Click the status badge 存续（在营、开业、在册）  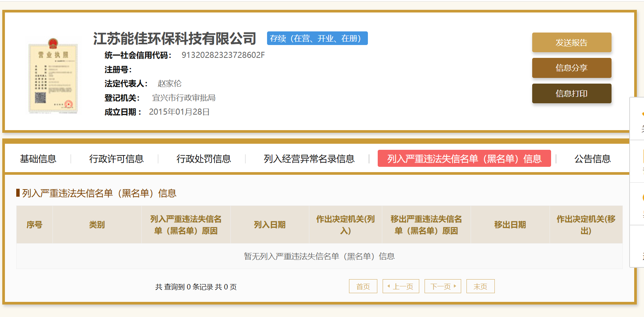tap(317, 38)
